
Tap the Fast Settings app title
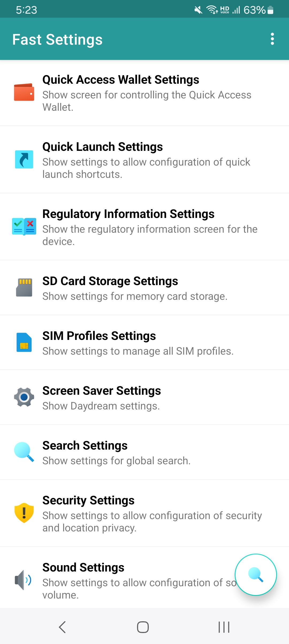tap(58, 40)
